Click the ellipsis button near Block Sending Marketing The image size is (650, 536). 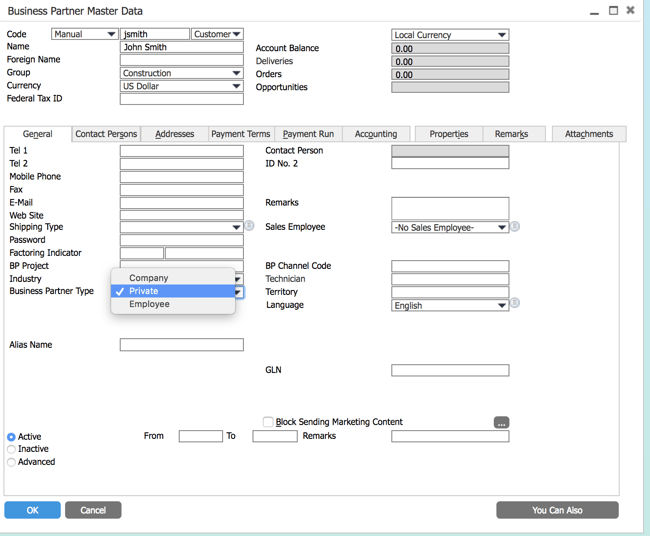point(501,423)
